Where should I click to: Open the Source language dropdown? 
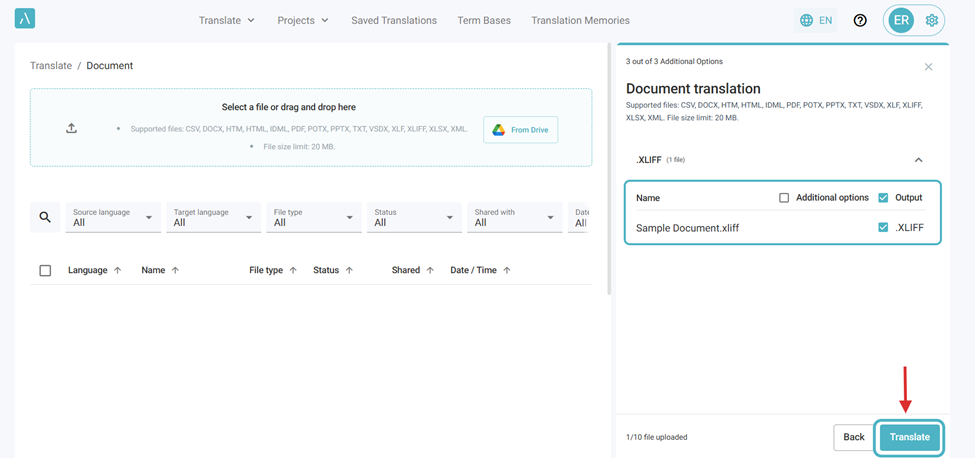click(112, 218)
